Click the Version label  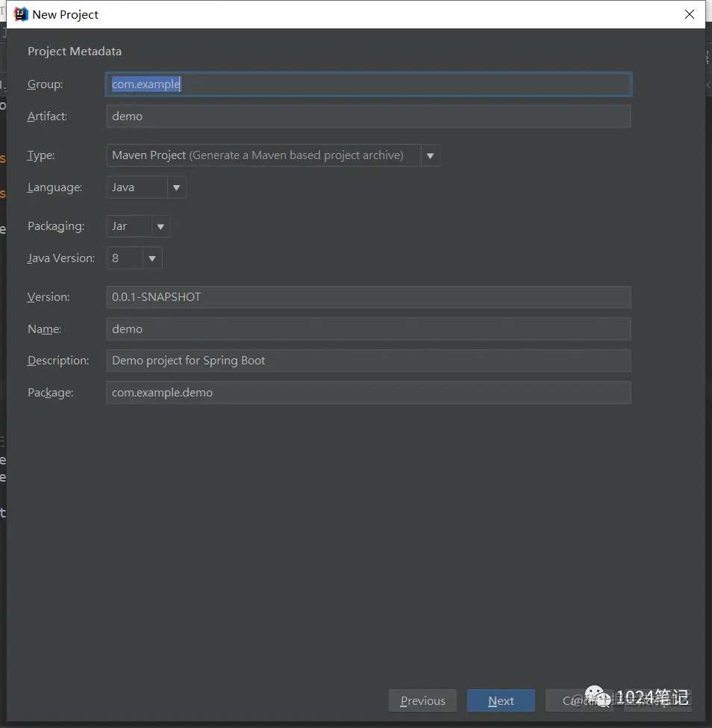pyautogui.click(x=49, y=297)
